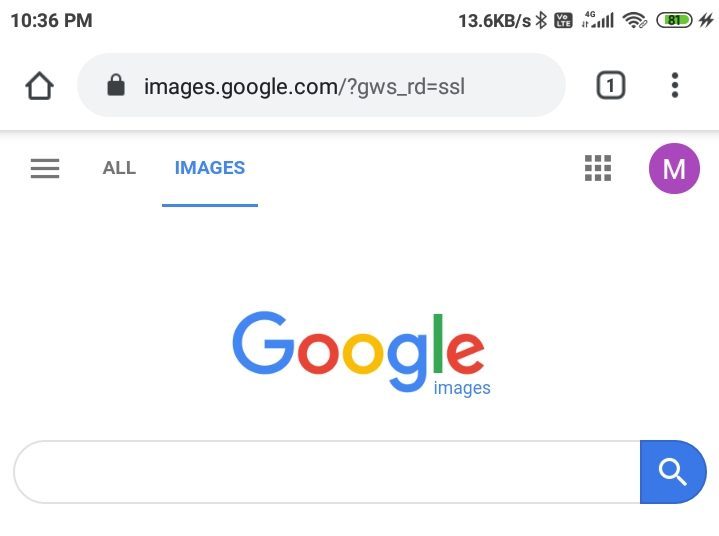This screenshot has width=719, height=536.
Task: Tap the Wi-Fi status icon
Action: (634, 20)
